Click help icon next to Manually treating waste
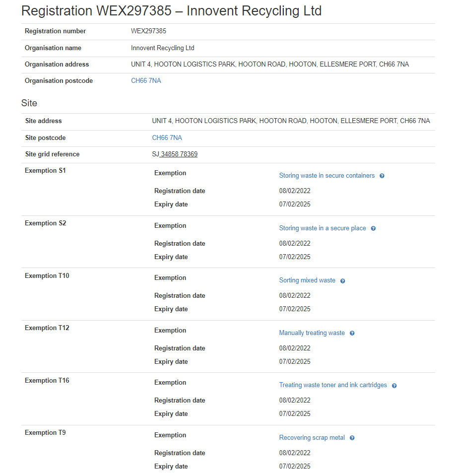Viewport: 455px width, 476px height. [352, 333]
